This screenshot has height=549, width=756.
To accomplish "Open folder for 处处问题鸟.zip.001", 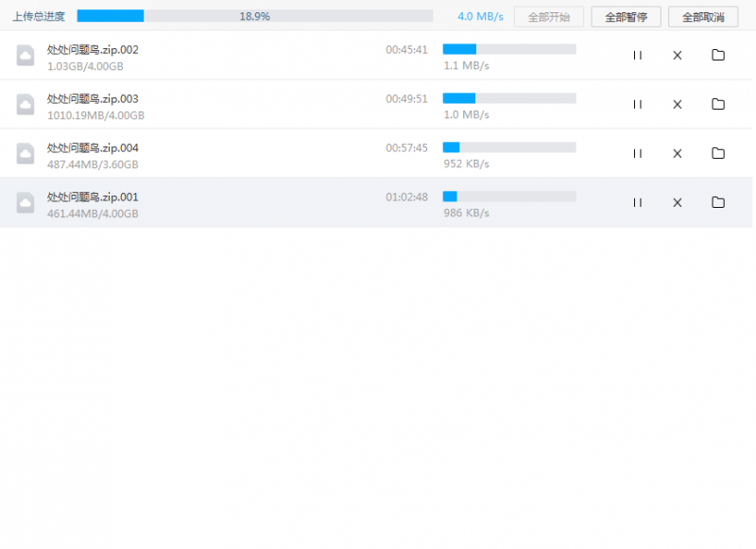I will [x=717, y=202].
